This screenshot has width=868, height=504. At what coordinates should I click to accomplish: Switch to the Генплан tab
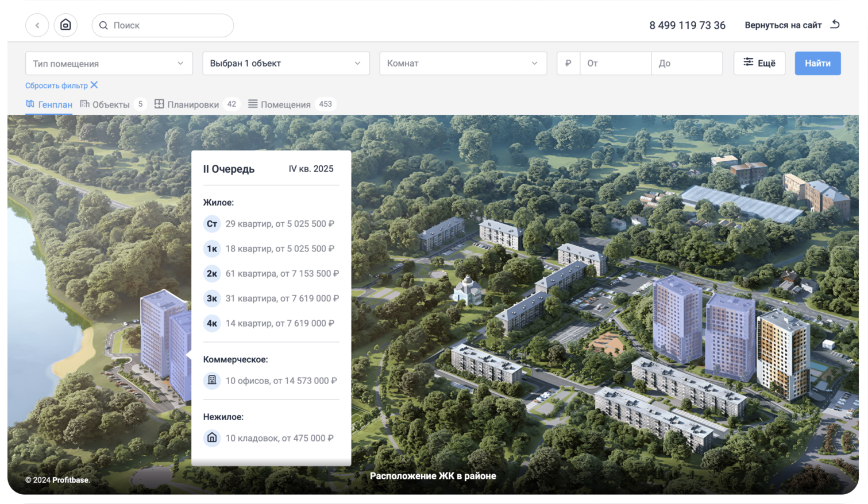tap(49, 104)
